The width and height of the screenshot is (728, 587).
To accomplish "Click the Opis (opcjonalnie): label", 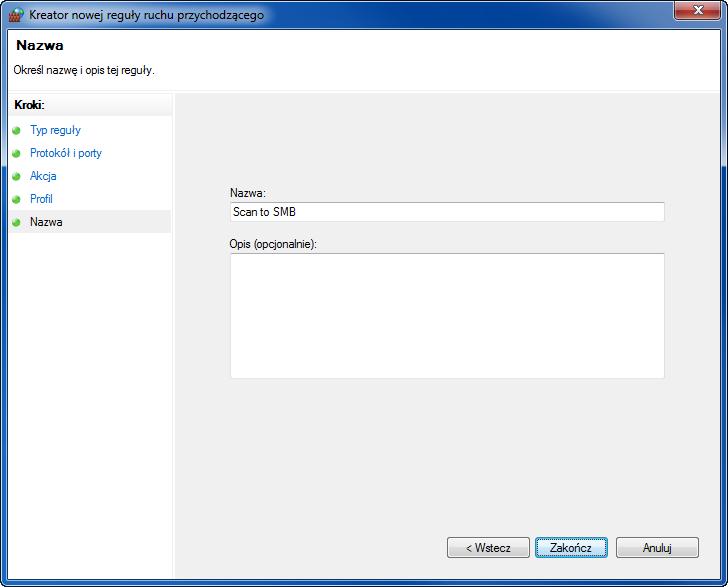I will (x=273, y=244).
